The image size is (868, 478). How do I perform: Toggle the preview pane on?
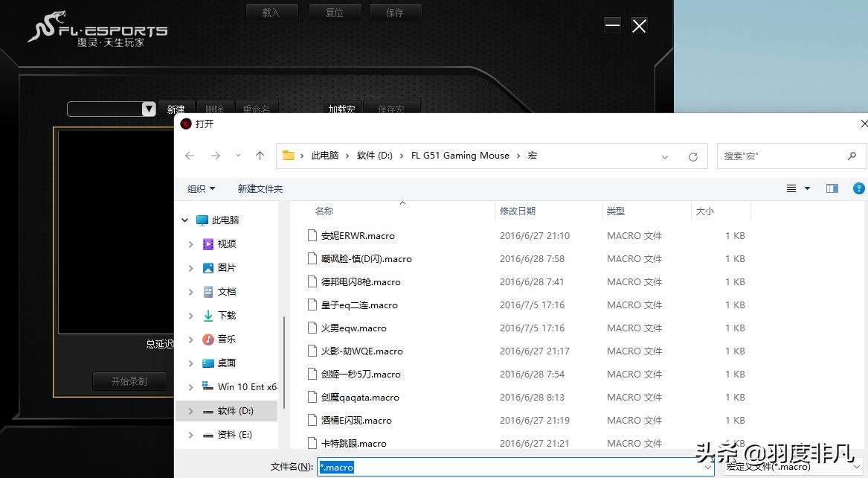(832, 188)
